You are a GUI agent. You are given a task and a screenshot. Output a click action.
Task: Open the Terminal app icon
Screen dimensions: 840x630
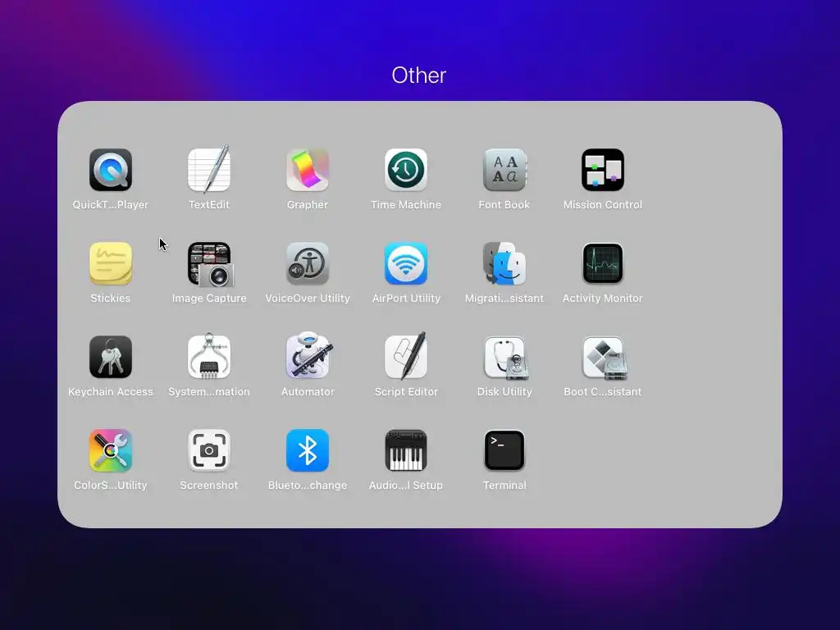504,450
